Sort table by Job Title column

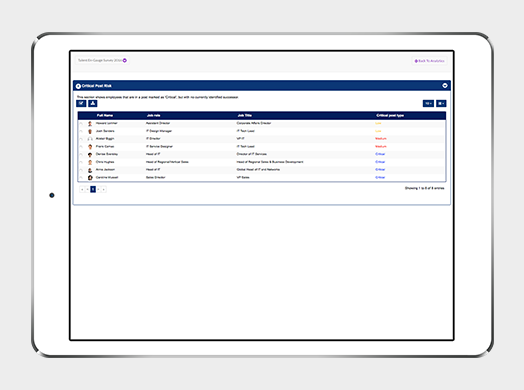[245, 116]
